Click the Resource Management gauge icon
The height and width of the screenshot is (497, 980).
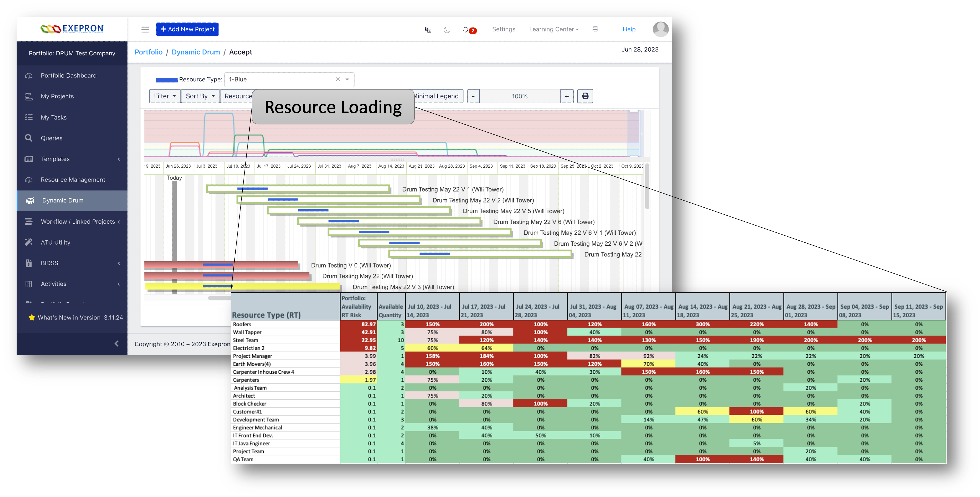point(29,180)
